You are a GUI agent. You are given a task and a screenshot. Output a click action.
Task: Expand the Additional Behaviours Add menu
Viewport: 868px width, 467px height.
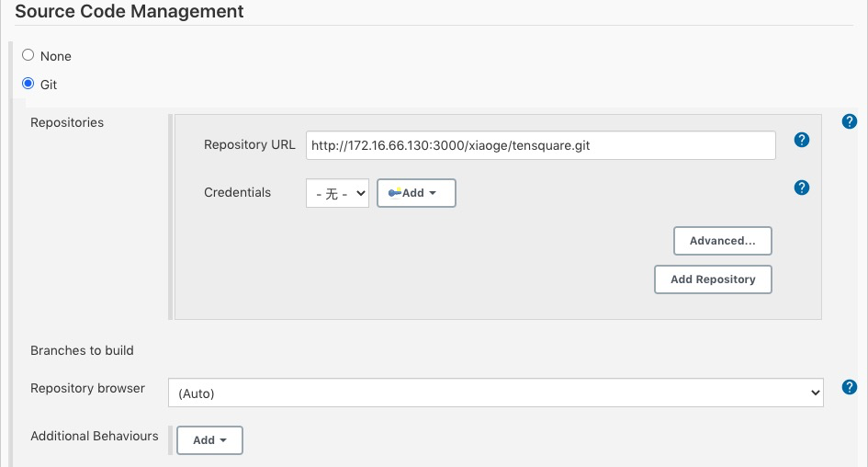(209, 440)
